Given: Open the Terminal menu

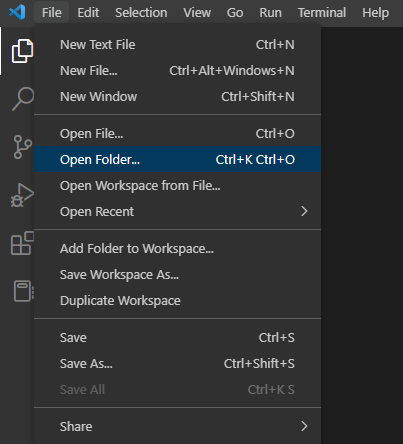Looking at the screenshot, I should coord(322,13).
